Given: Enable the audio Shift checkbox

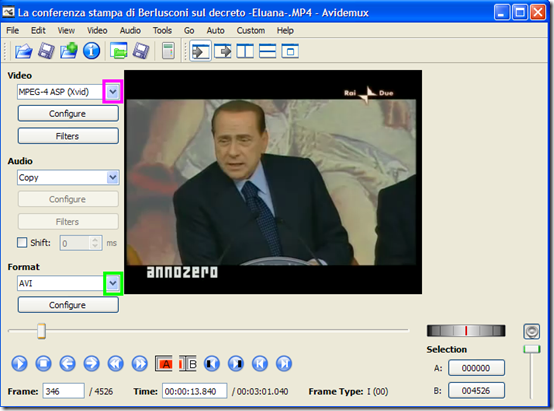Looking at the screenshot, I should point(22,242).
